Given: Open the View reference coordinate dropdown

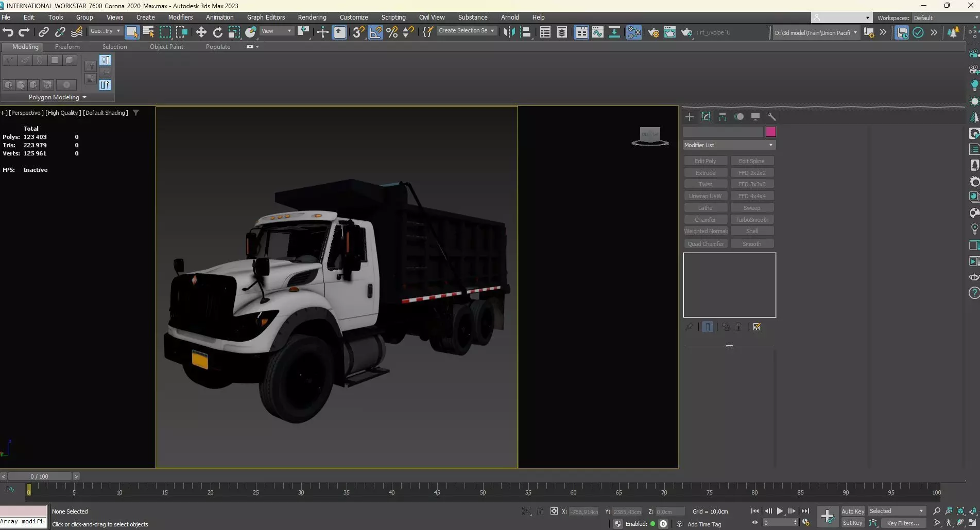Looking at the screenshot, I should (x=276, y=31).
